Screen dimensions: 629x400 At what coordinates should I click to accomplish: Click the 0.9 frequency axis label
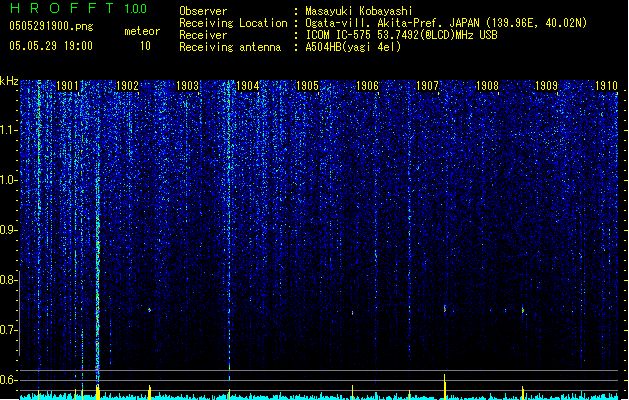pyautogui.click(x=8, y=230)
